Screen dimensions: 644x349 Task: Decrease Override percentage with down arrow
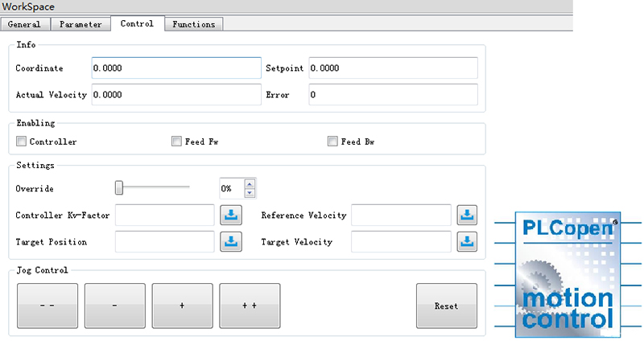click(250, 192)
